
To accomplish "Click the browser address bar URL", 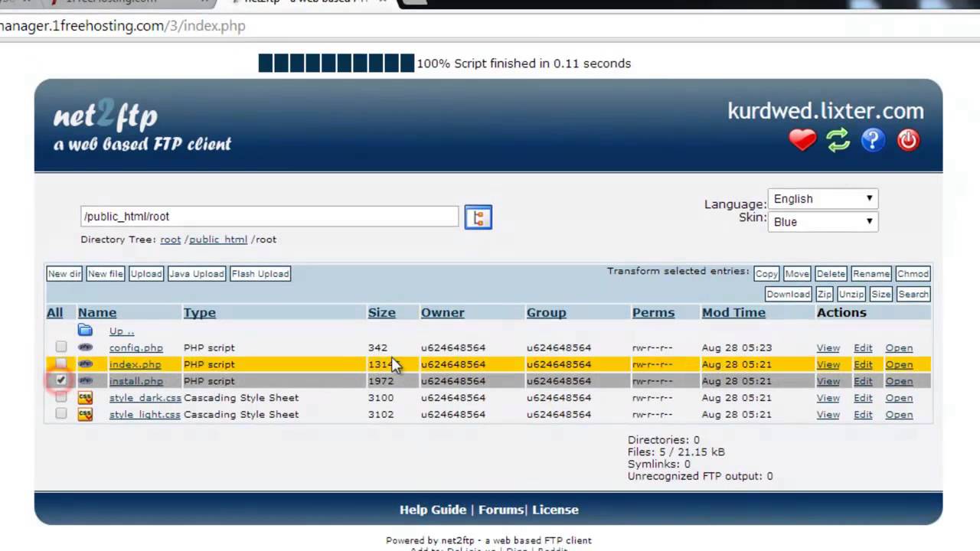I will pyautogui.click(x=122, y=25).
